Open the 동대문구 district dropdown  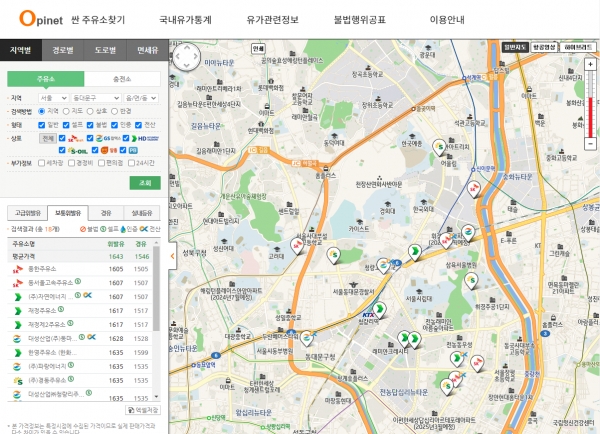[x=96, y=98]
